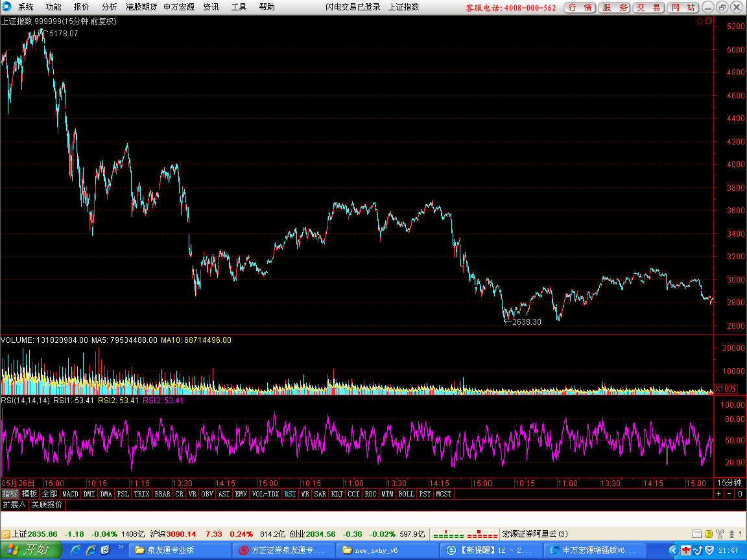Open the 港股期货 menu
Image resolution: width=747 pixels, height=560 pixels.
click(x=141, y=6)
